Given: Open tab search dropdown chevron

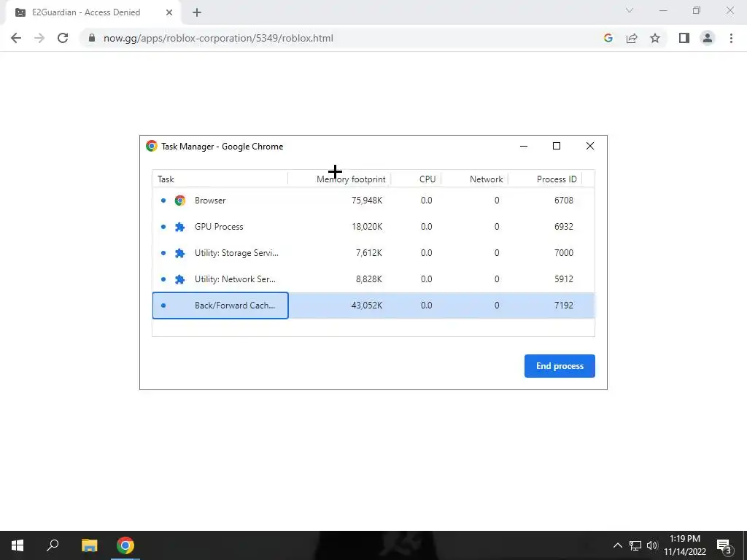Looking at the screenshot, I should click(630, 10).
